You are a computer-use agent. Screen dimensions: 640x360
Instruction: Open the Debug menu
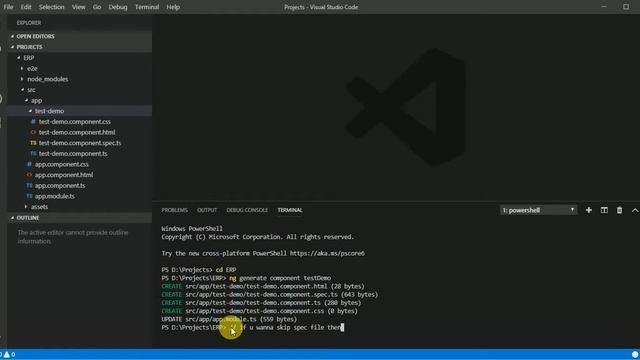(118, 7)
